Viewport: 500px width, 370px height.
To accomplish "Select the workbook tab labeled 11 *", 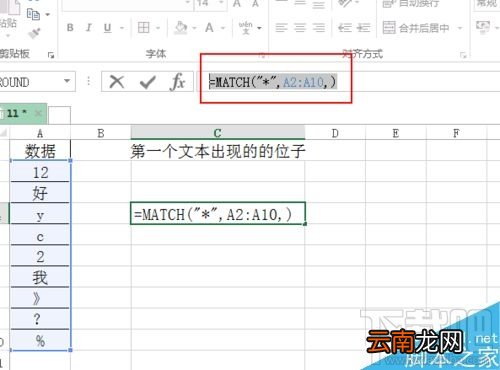I will click(x=23, y=113).
